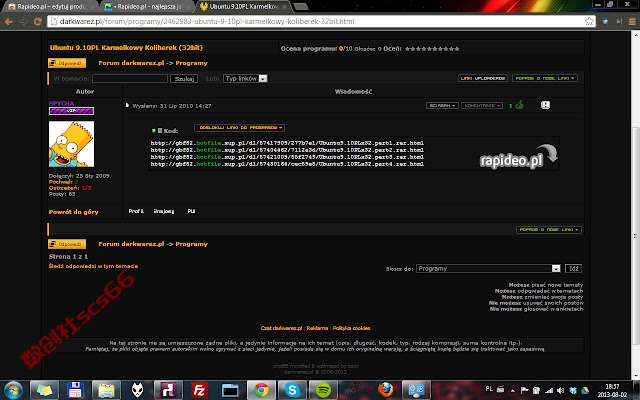Switch to the Rapideo.pl - edytuj produ tab

click(51, 7)
